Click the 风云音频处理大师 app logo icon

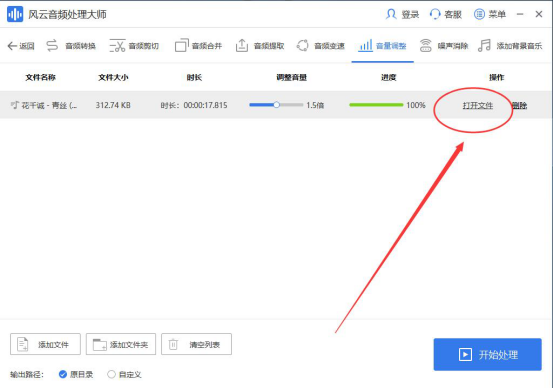point(15,14)
